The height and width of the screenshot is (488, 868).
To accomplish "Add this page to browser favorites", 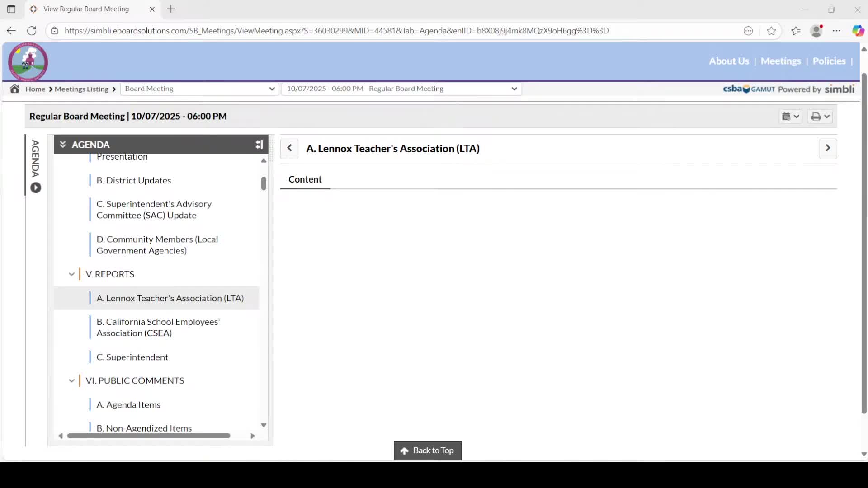I will pyautogui.click(x=771, y=31).
